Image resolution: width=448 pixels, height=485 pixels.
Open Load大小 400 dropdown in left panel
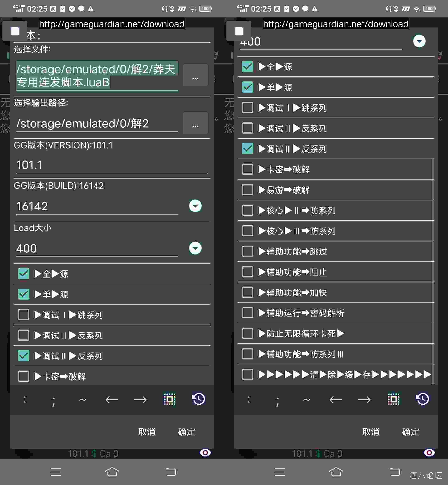195,248
